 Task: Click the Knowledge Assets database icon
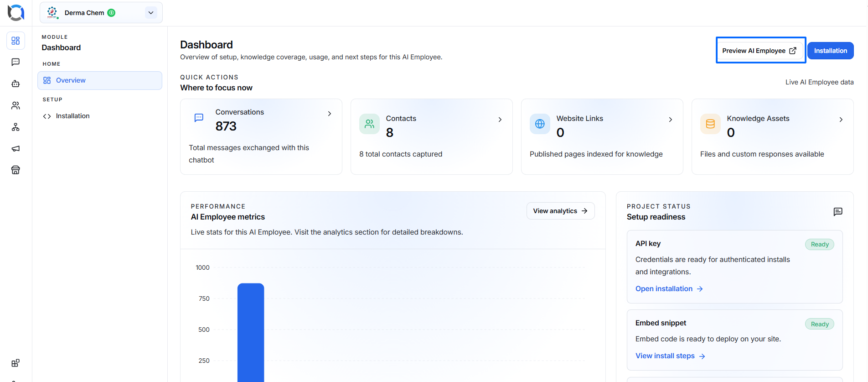pos(710,124)
